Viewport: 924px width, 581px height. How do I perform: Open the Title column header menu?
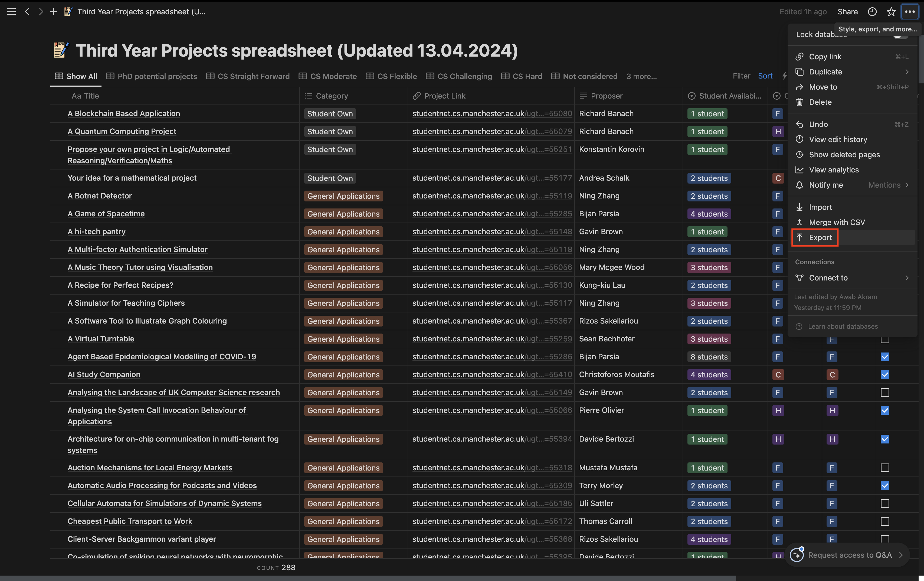[x=175, y=96]
